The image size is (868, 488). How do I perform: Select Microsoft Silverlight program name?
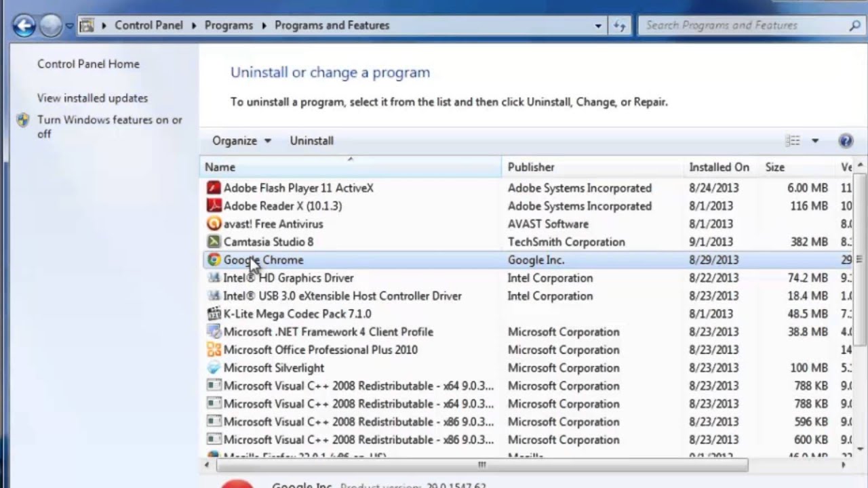click(x=274, y=368)
